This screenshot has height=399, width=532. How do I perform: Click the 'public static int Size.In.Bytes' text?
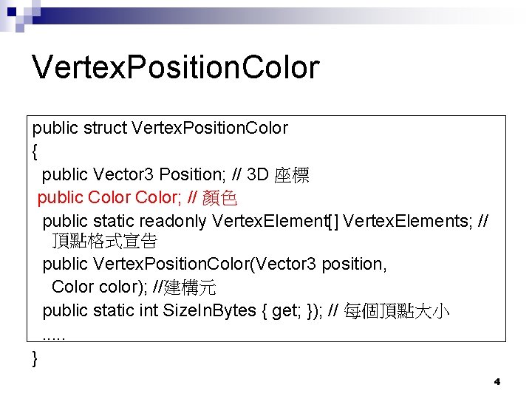coord(149,310)
